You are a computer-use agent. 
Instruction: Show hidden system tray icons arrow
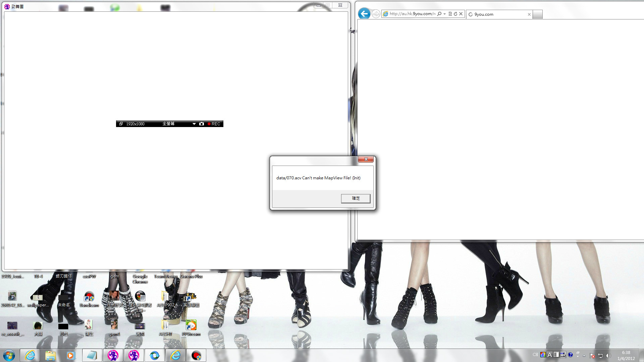(x=584, y=355)
